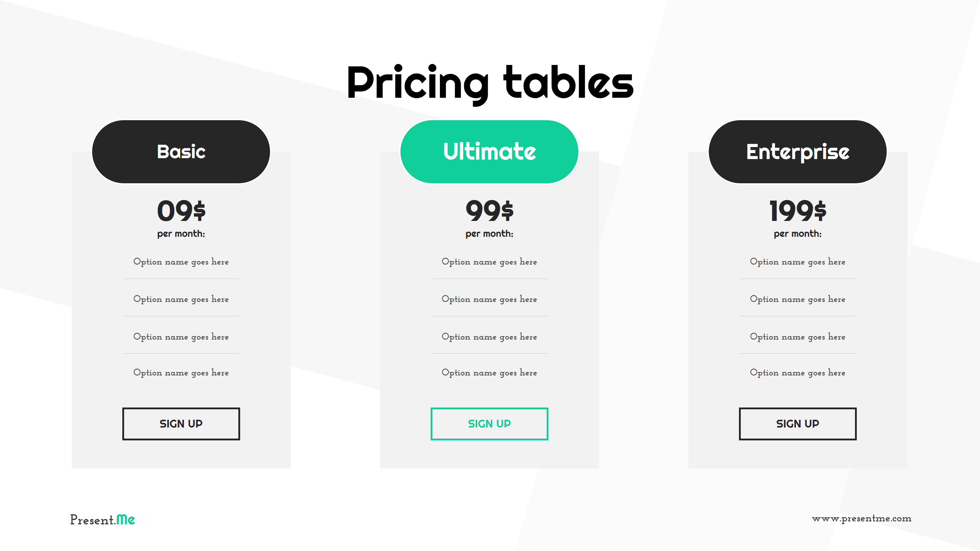Select the last option in Enterprise plan

pos(797,373)
